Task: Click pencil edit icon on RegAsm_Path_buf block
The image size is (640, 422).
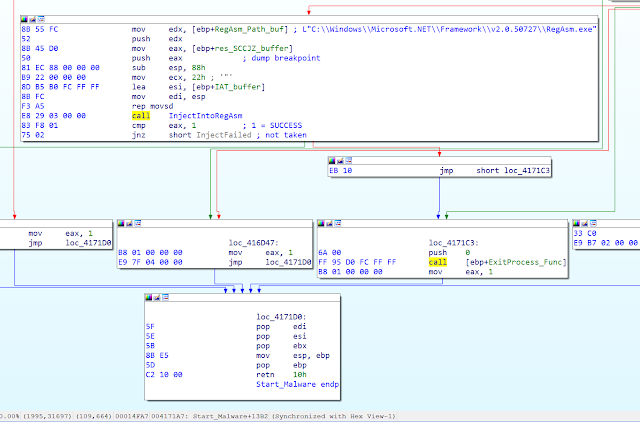Action: (x=33, y=20)
